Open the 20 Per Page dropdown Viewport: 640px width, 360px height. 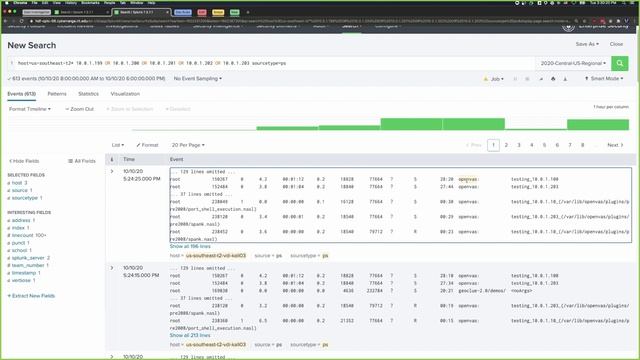pos(188,145)
